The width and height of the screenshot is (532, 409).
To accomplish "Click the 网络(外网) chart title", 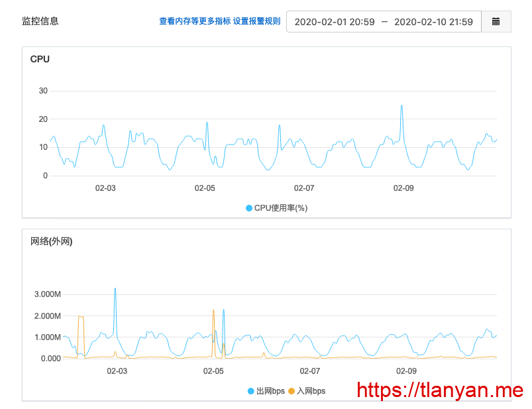I will tap(52, 241).
